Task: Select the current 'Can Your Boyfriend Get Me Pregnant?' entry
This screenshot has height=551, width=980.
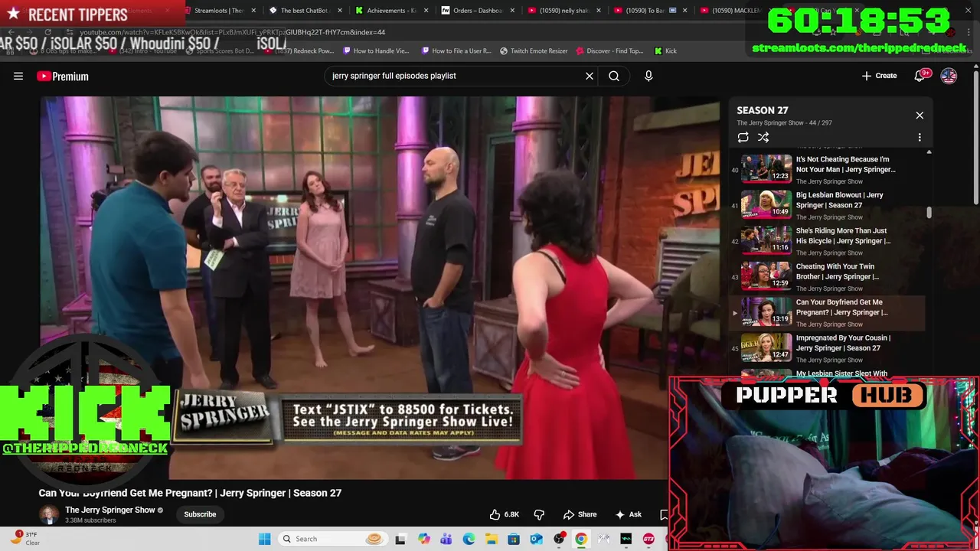Action: (827, 312)
